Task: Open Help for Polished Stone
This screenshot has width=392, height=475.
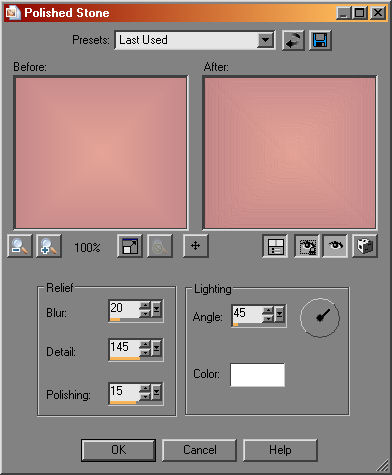Action: click(280, 450)
